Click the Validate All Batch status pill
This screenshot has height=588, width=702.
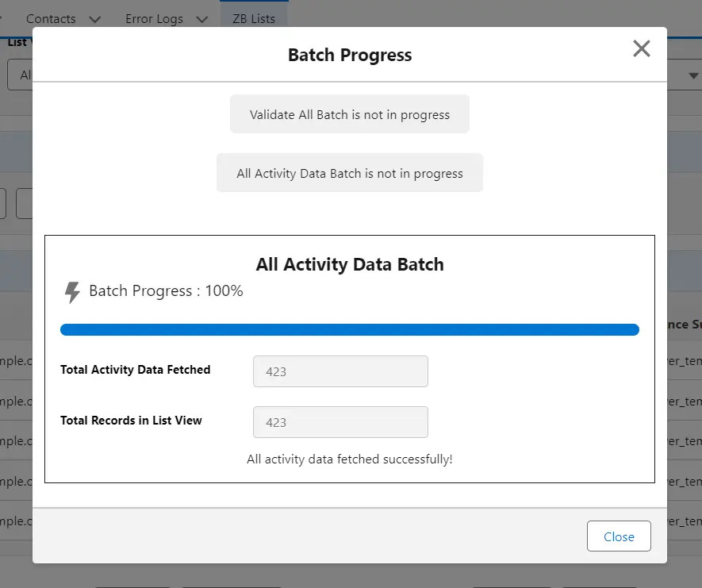click(349, 113)
